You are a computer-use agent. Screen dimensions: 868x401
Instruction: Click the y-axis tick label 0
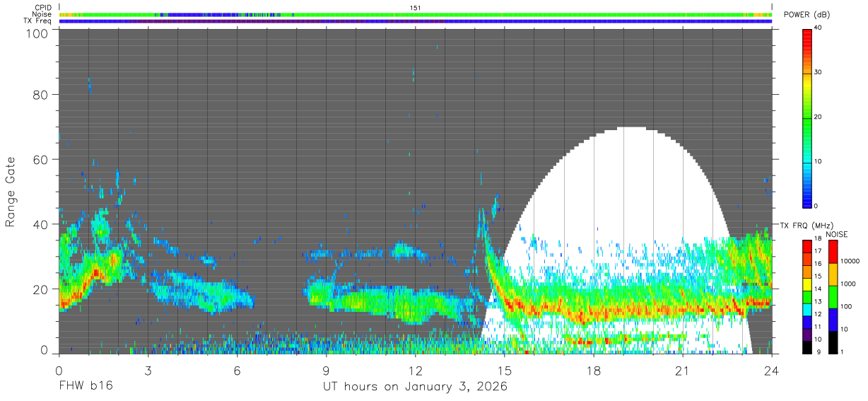(x=44, y=350)
